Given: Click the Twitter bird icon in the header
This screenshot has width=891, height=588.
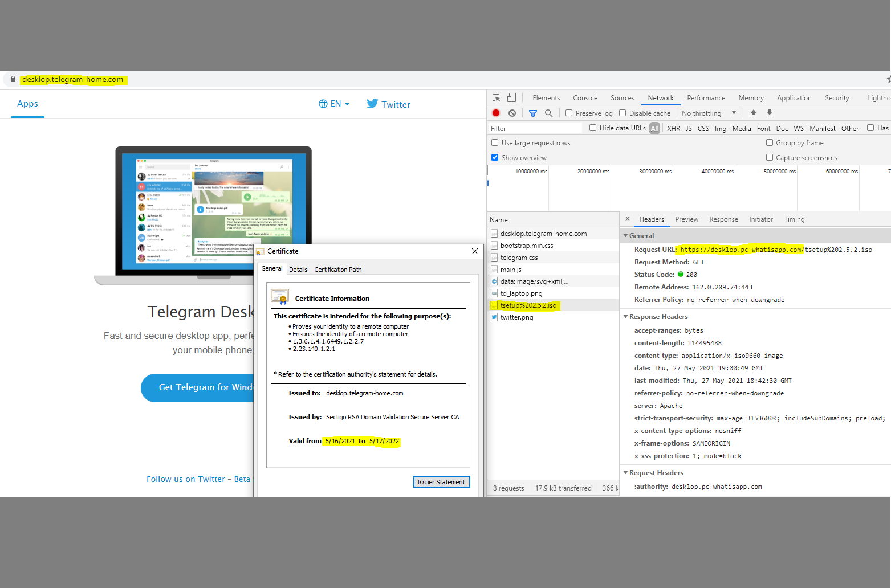Looking at the screenshot, I should pos(372,104).
